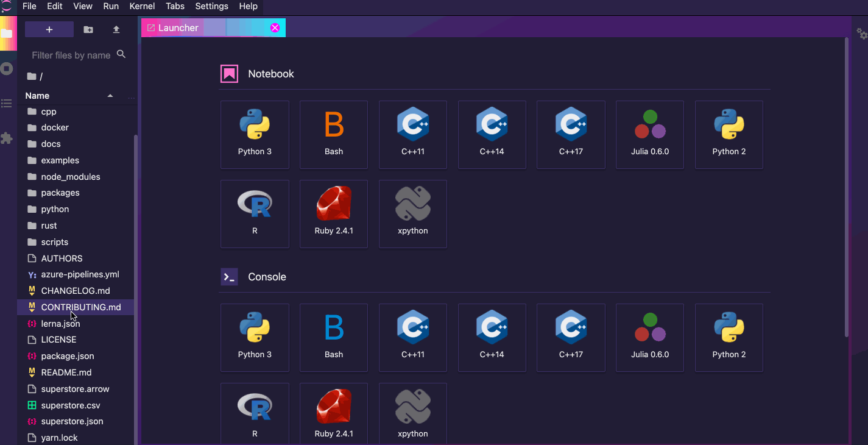This screenshot has height=445, width=868.
Task: Open the Settings menu
Action: click(x=212, y=6)
